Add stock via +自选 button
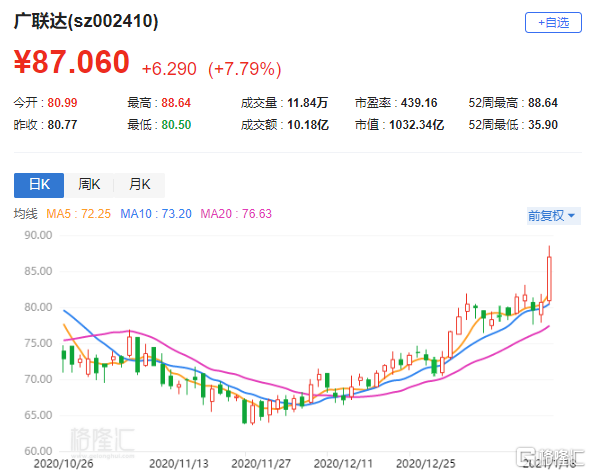The width and height of the screenshot is (591, 474). [553, 23]
